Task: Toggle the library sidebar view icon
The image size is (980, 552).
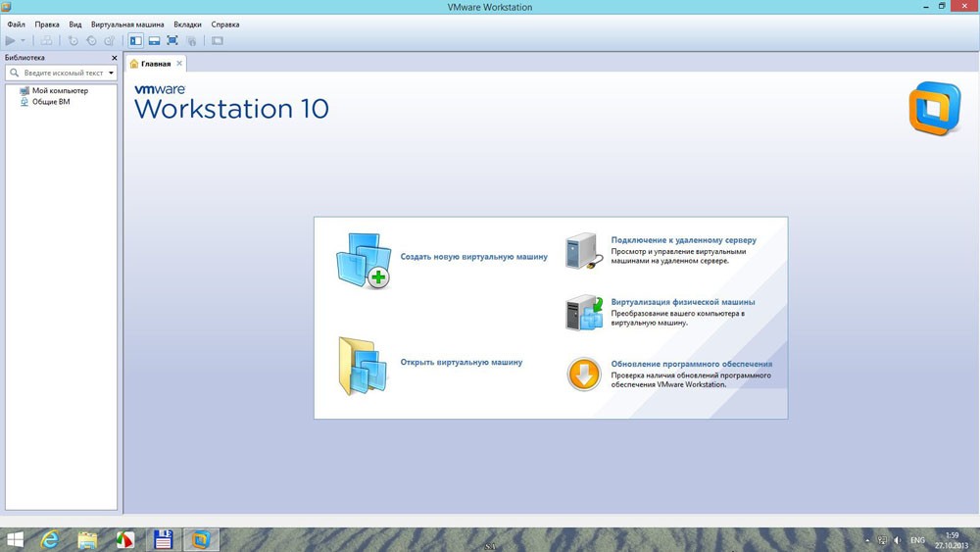Action: point(135,40)
